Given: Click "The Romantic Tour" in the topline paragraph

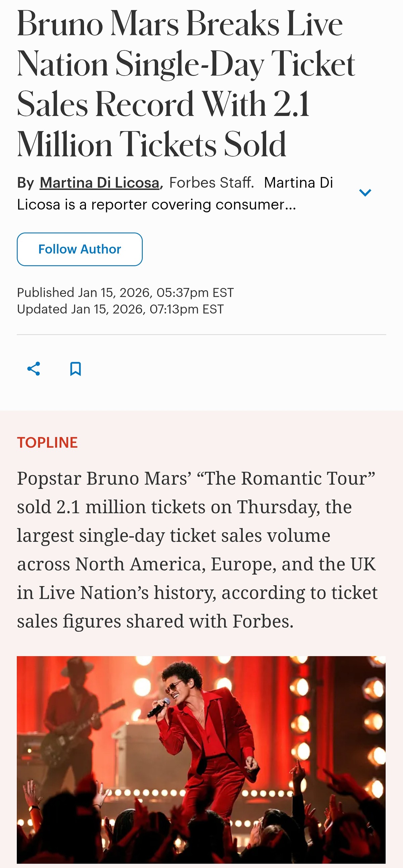Looking at the screenshot, I should click(x=289, y=478).
